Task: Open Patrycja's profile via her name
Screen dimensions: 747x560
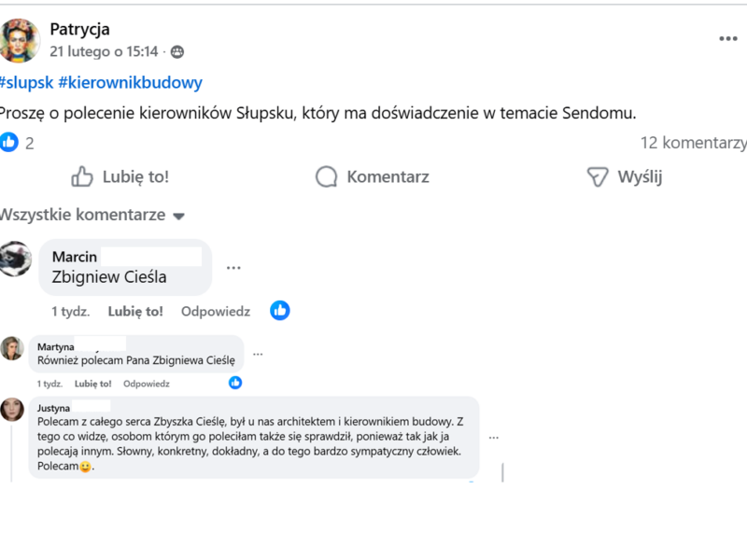Action: pos(79,29)
